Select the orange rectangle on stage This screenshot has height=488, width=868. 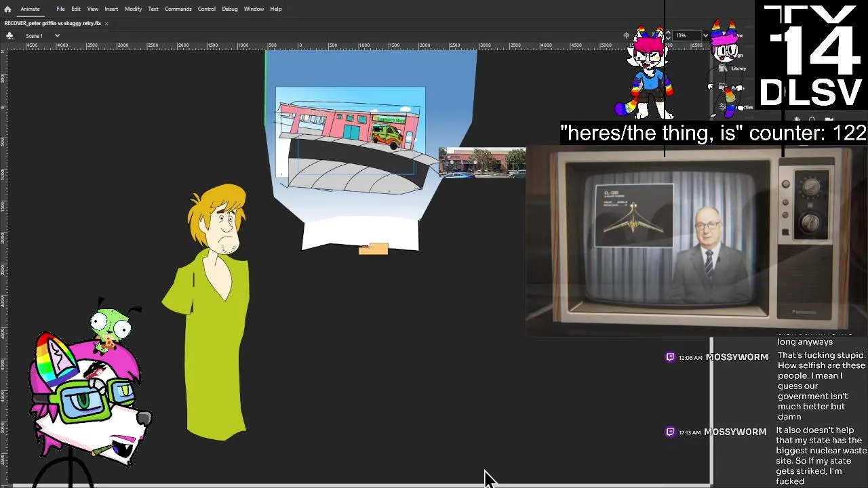pos(373,249)
